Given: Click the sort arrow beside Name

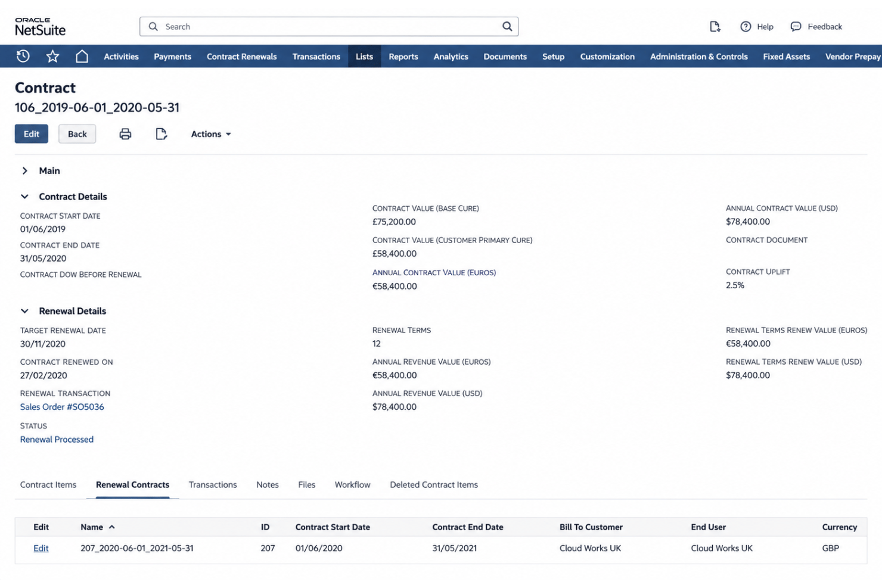Looking at the screenshot, I should point(111,527).
